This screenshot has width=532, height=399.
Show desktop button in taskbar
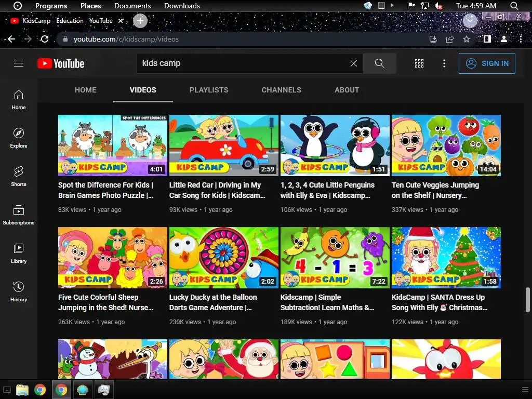[x=7, y=390]
